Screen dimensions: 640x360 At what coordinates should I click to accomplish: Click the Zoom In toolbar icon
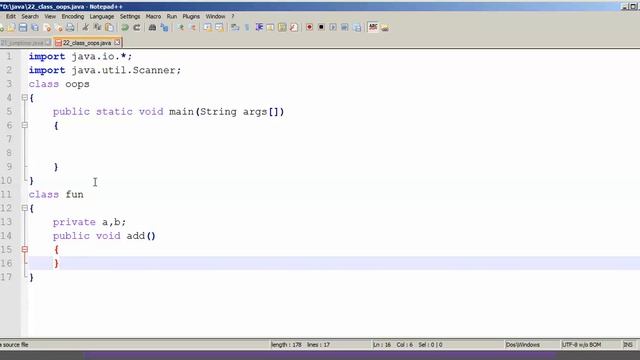[x=180, y=27]
